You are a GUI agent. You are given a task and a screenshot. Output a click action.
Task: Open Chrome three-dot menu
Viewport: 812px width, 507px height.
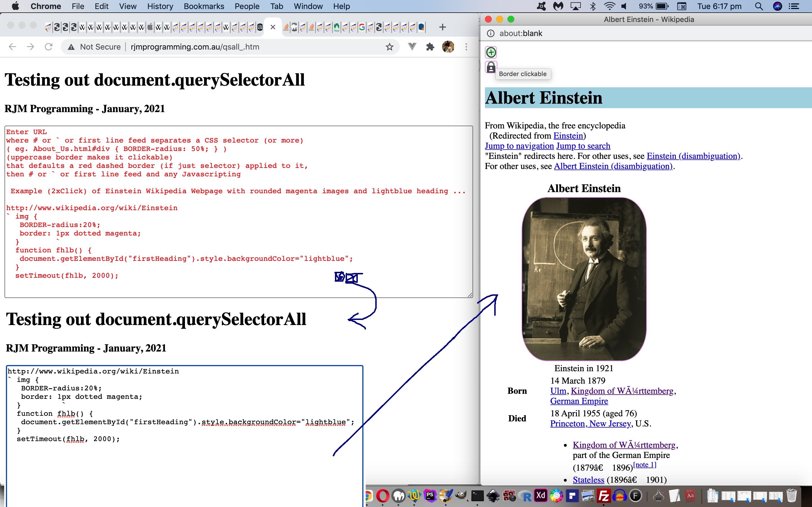(x=466, y=47)
